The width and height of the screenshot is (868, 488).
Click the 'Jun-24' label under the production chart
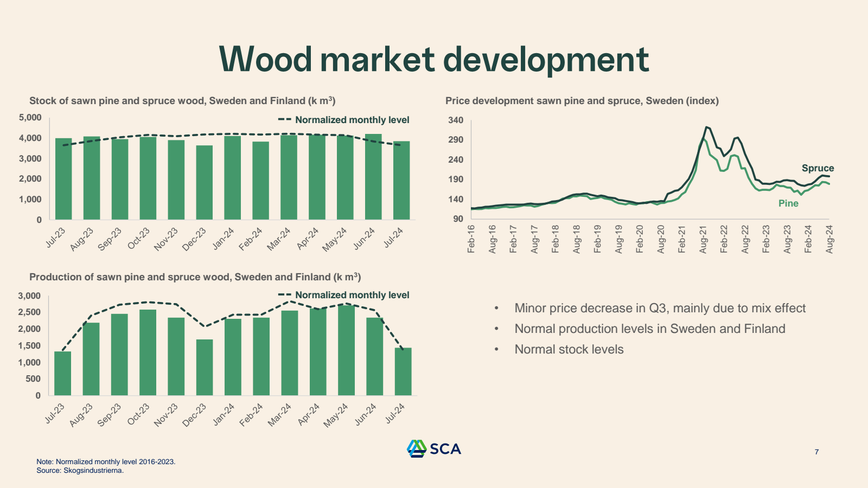pos(365,415)
